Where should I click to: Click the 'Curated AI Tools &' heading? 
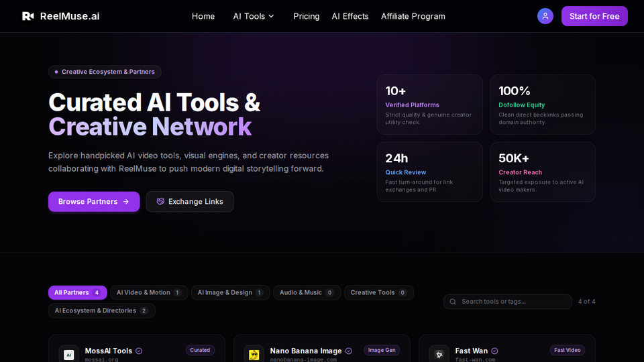click(x=154, y=102)
